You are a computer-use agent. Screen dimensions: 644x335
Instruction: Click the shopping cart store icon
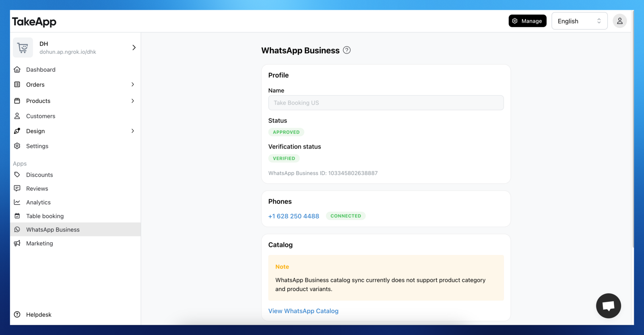23,48
